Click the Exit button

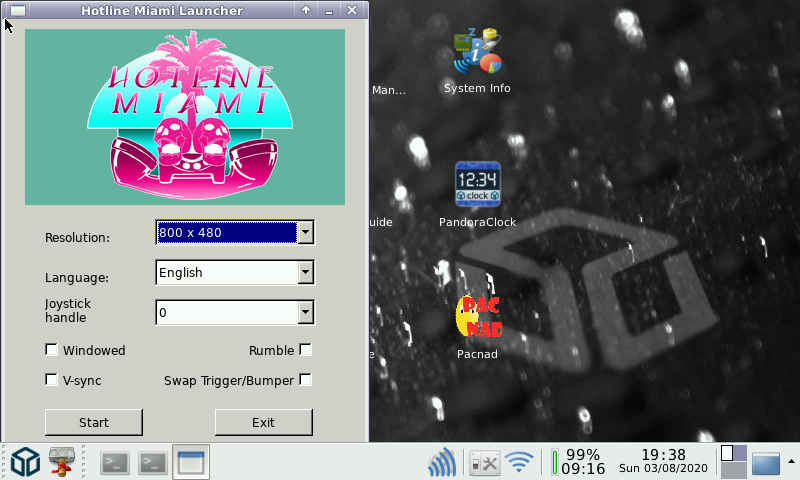point(263,422)
